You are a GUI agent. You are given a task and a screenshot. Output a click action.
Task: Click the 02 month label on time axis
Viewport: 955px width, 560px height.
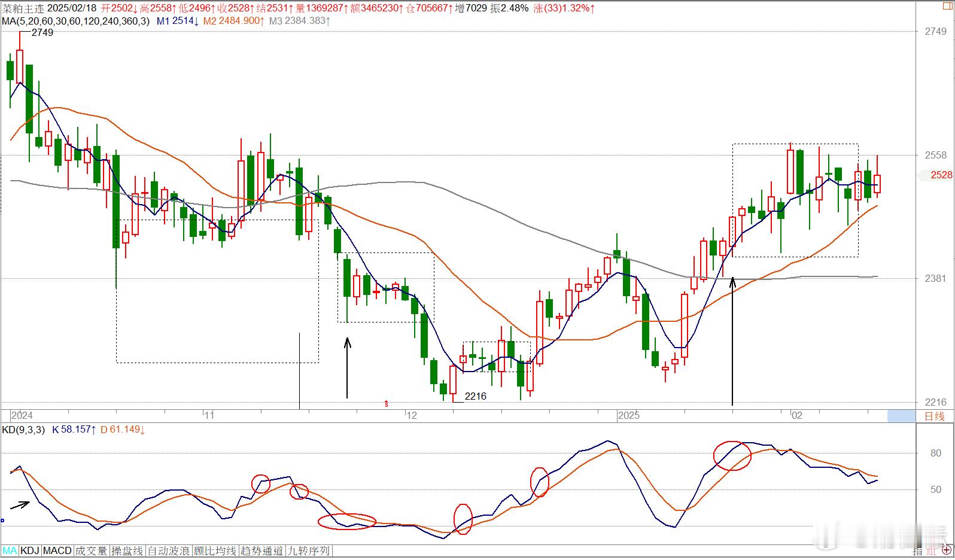(796, 415)
